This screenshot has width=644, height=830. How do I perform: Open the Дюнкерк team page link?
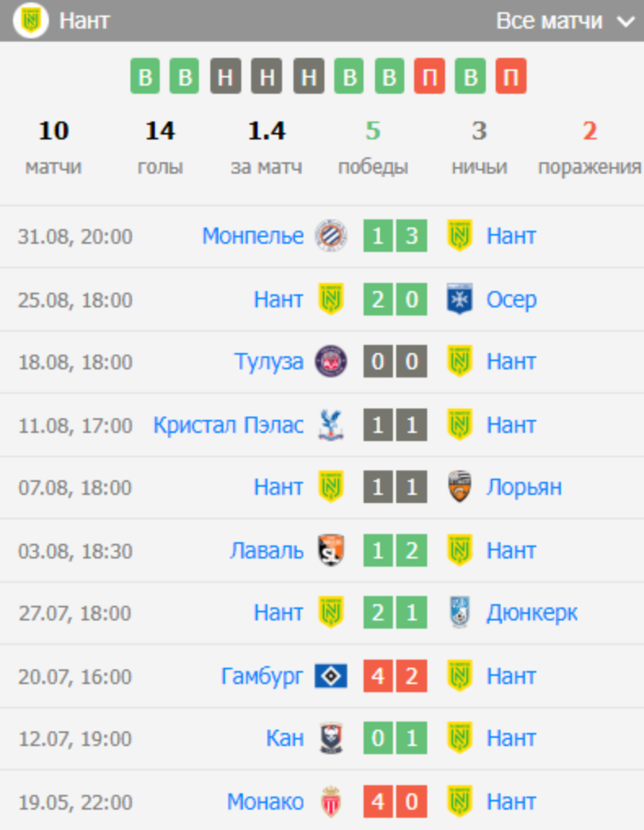532,612
